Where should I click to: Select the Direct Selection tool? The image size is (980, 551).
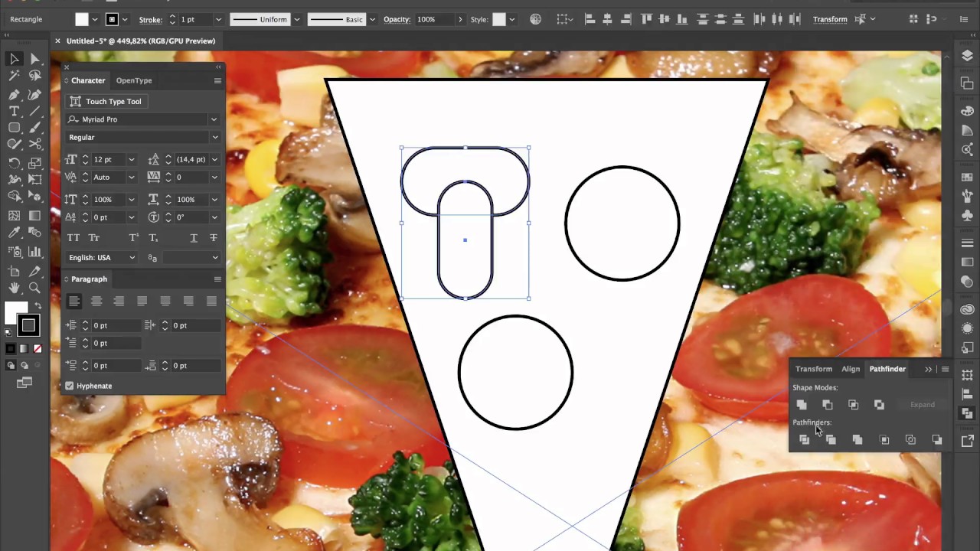pos(34,59)
